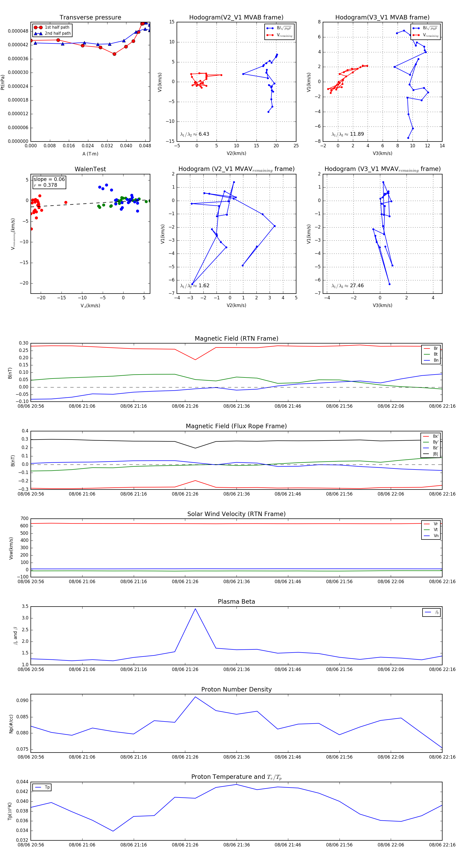473x868 pixels.
Task: Select the "Bx'" legend entry
Action: (431, 436)
